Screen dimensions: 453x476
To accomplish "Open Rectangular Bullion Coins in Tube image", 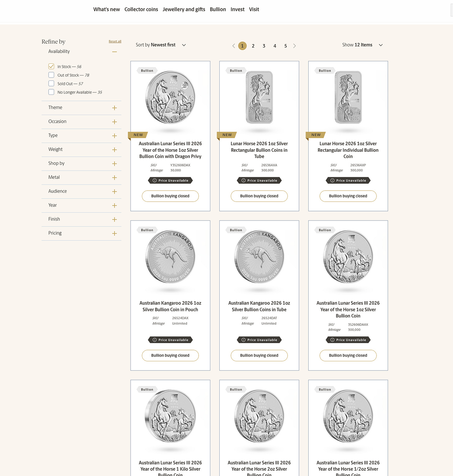I will pos(259,97).
